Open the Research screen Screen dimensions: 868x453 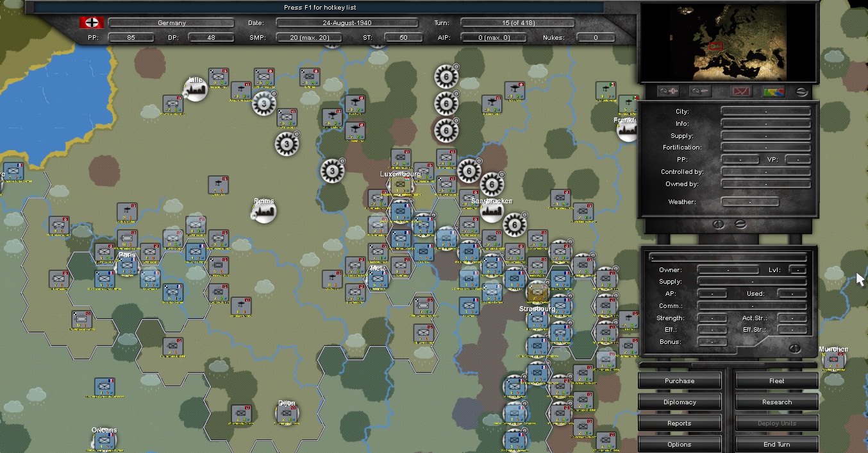tap(776, 402)
